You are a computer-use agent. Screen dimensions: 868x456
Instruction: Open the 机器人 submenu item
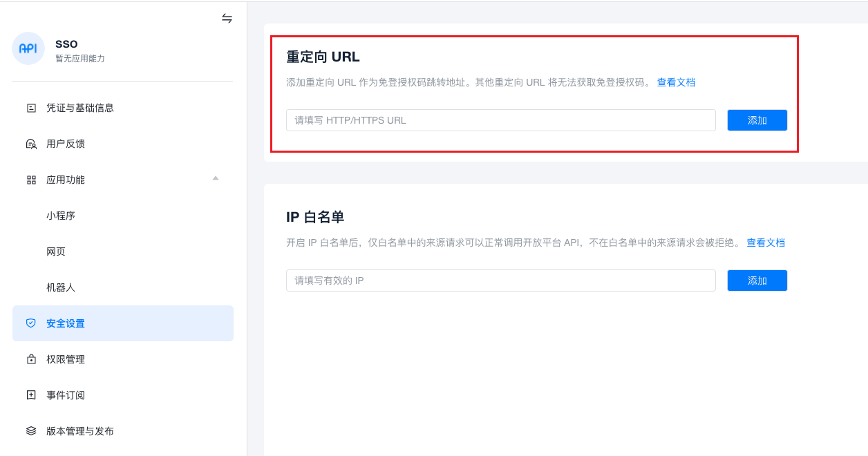tap(61, 287)
